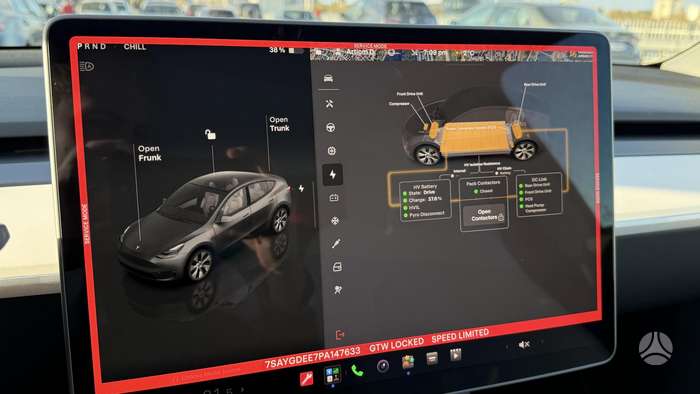This screenshot has height=394, width=700.
Task: Open the car door closures icon menu
Action: (337, 267)
